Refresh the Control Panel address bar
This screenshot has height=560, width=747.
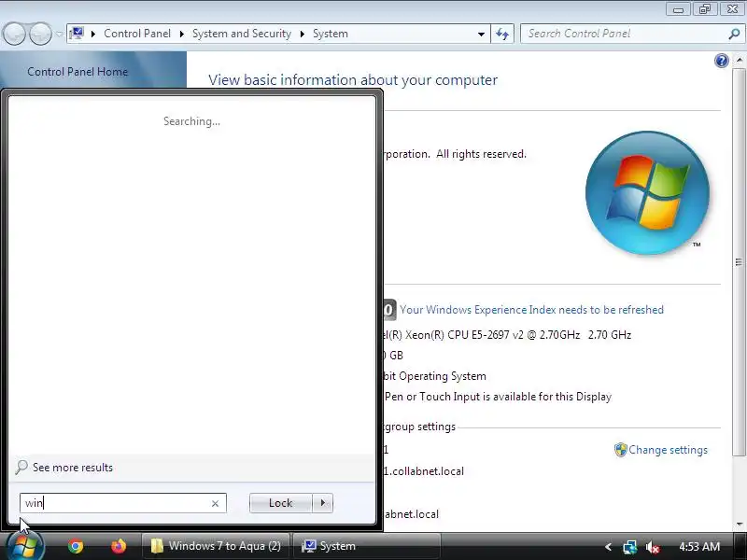point(502,34)
